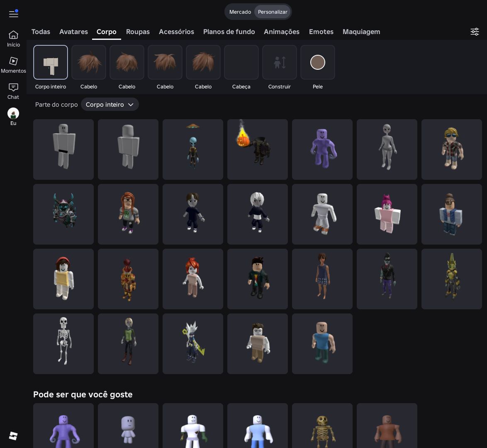This screenshot has width=487, height=448.
Task: Select the fourth Cabelo slot tile
Action: pyautogui.click(x=203, y=62)
